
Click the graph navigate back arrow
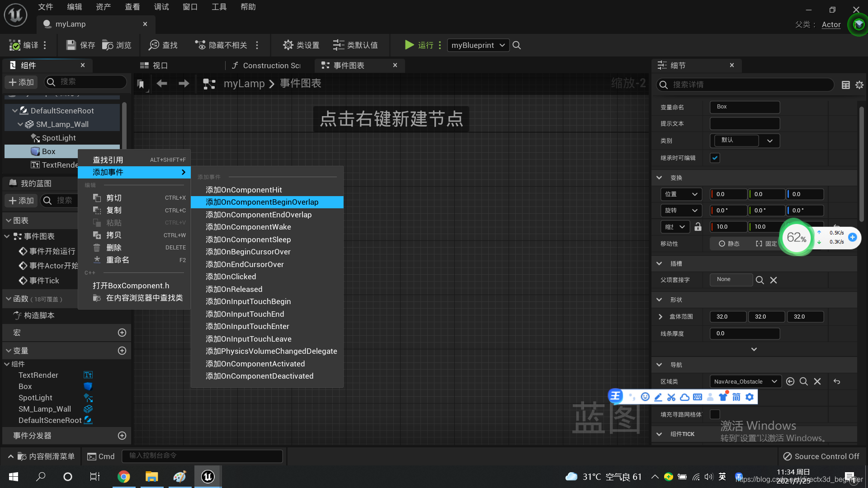(x=161, y=84)
